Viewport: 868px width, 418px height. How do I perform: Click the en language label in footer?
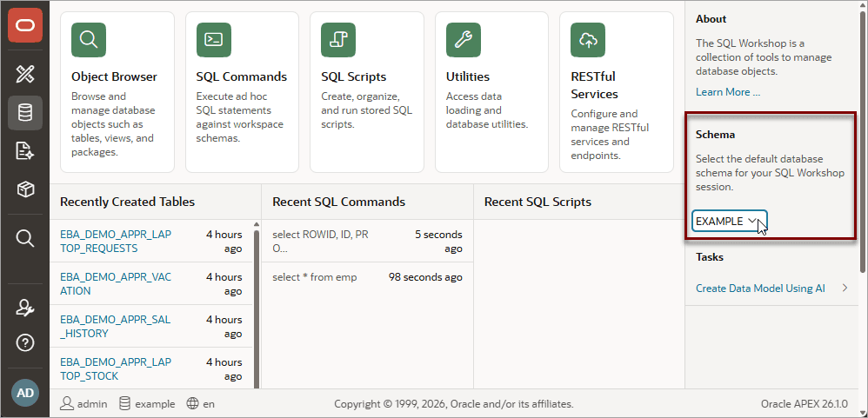pos(209,404)
